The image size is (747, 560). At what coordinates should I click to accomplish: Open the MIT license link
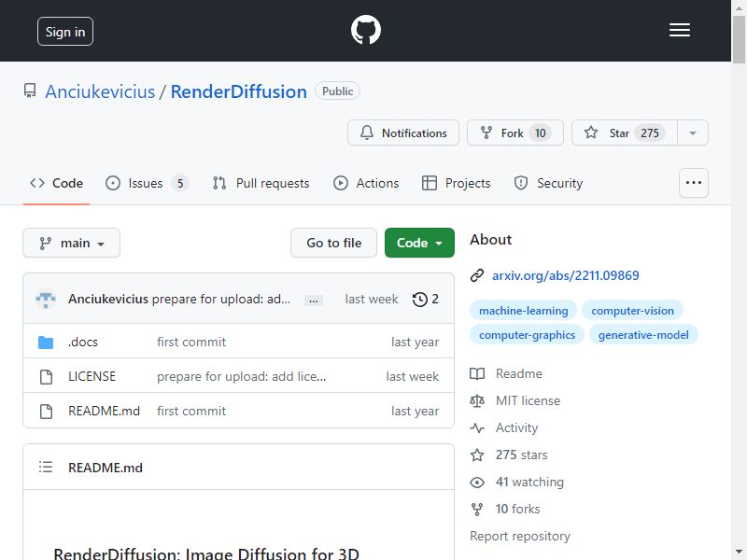tap(528, 400)
